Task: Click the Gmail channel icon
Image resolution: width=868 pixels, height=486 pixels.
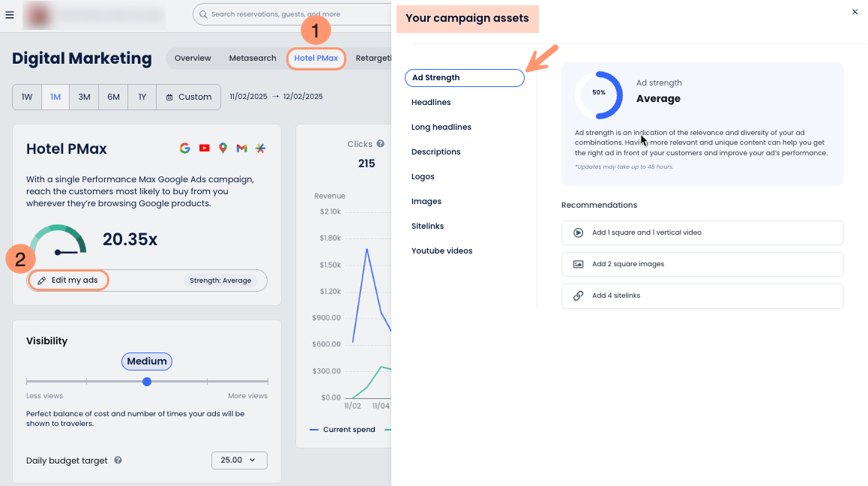Action: [241, 148]
